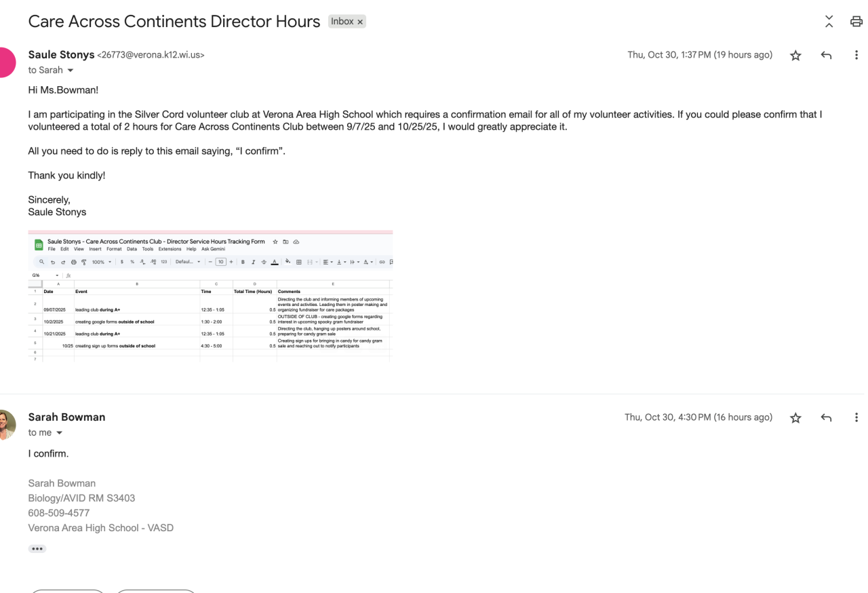Open the embedded spreadsheet screenshot image
This screenshot has height=593, width=868.
[210, 297]
